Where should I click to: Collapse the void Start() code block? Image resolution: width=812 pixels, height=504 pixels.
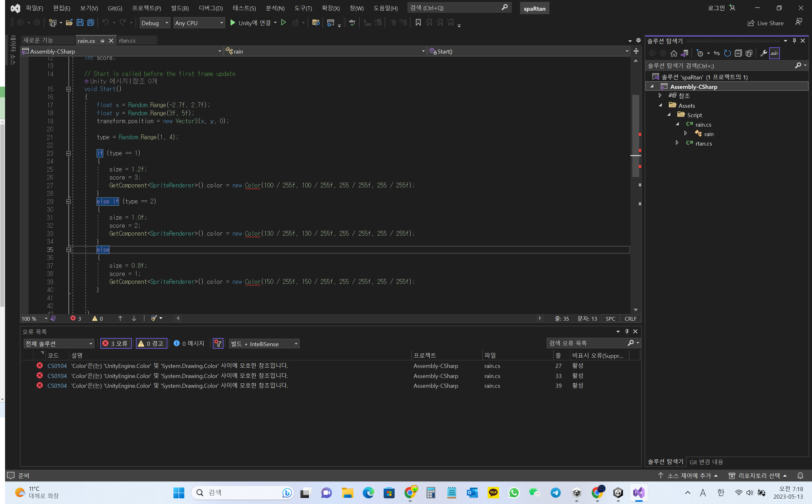[x=68, y=89]
